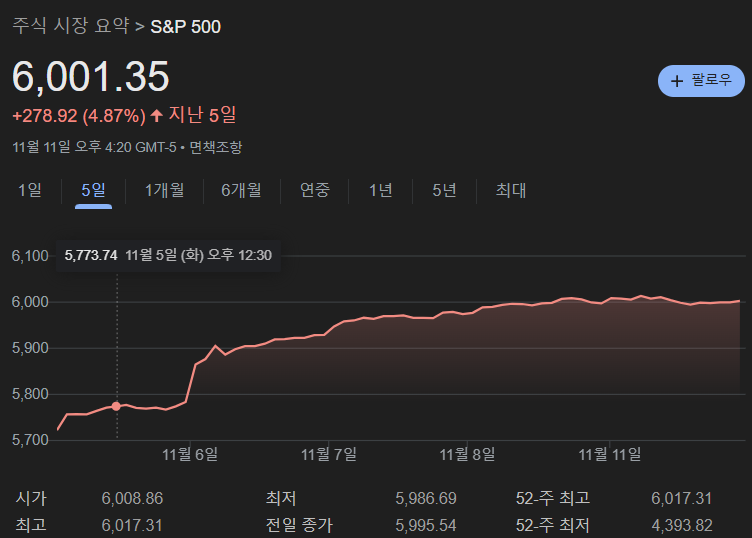Switch to the 6개월 chart range

pos(241,190)
